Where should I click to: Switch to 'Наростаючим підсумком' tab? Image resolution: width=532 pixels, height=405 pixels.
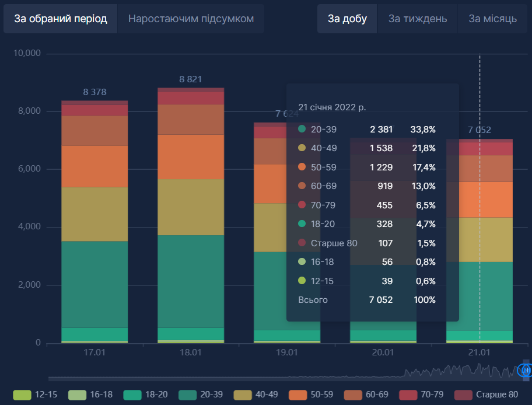(191, 19)
